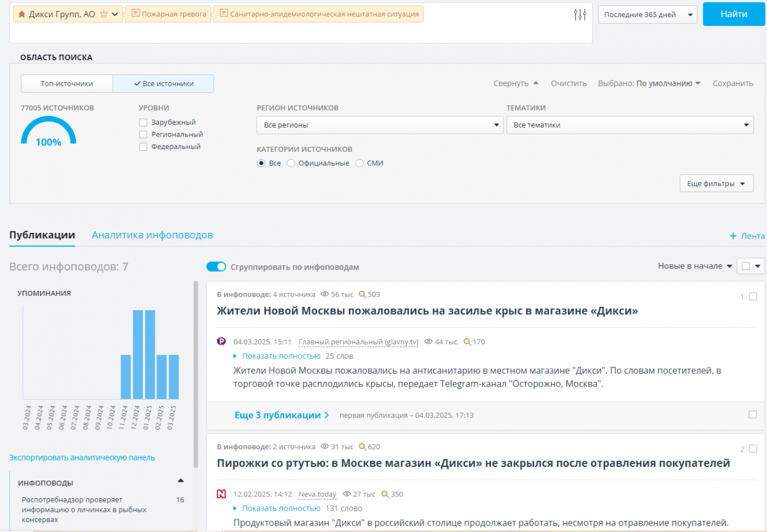This screenshot has width=767, height=532.
Task: Click the 01.2025 bar in mentions chart
Action: click(150, 355)
